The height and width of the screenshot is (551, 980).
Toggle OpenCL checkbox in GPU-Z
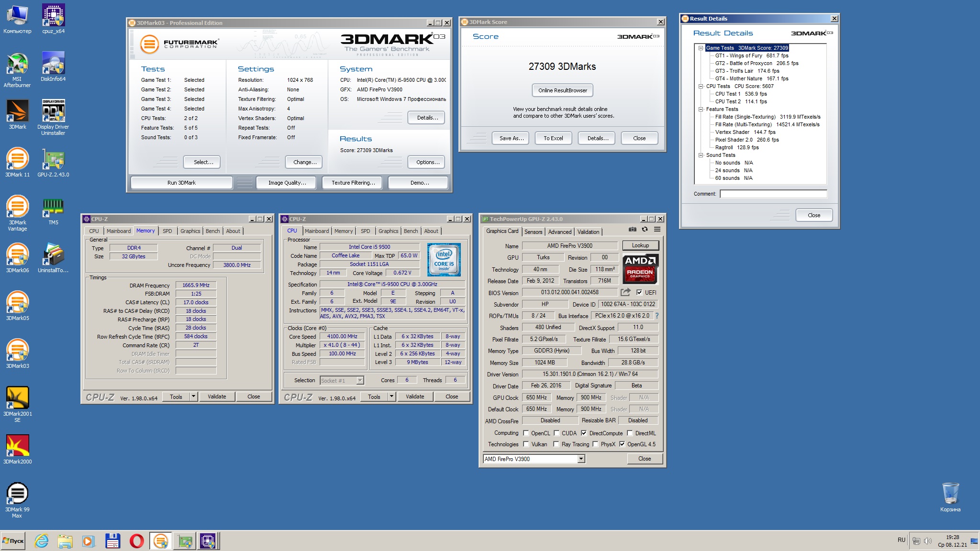click(526, 433)
